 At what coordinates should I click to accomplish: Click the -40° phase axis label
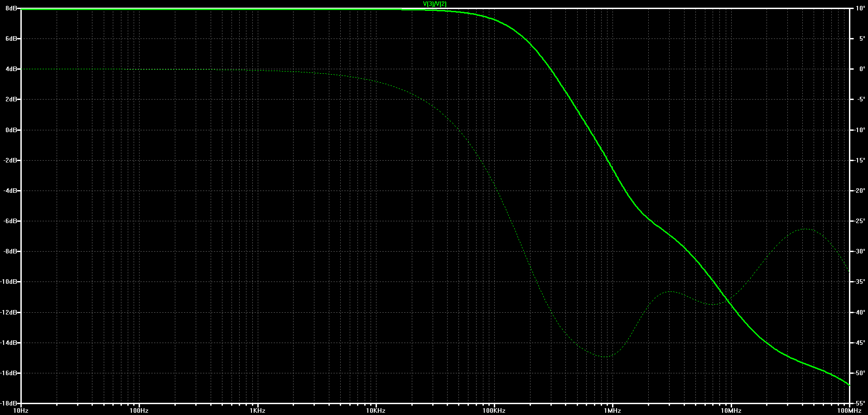point(860,312)
